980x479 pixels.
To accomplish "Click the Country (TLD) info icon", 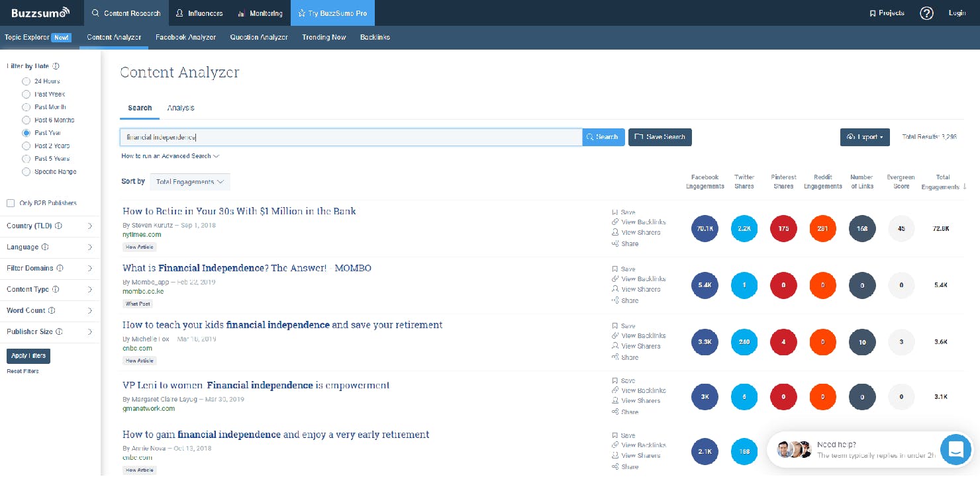I will point(59,226).
